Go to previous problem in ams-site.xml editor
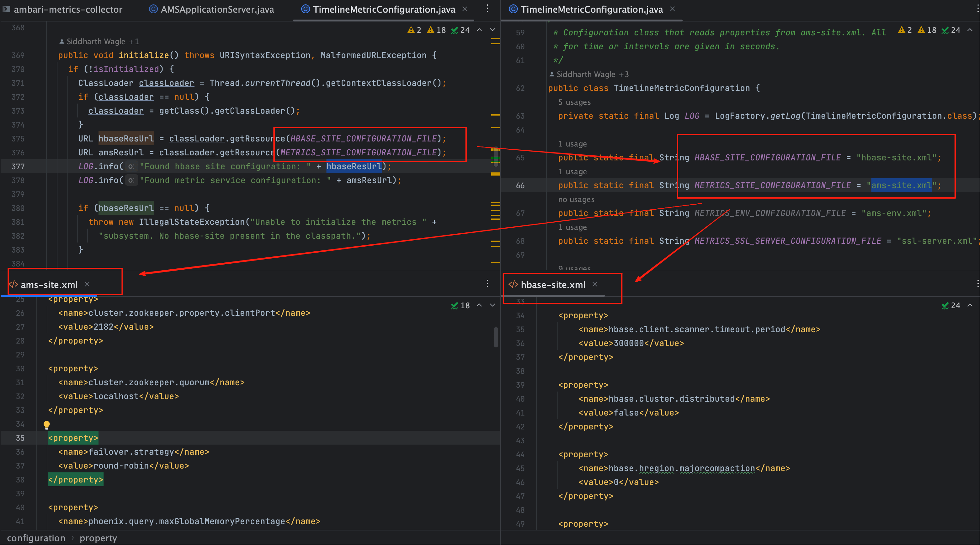 [x=479, y=305]
